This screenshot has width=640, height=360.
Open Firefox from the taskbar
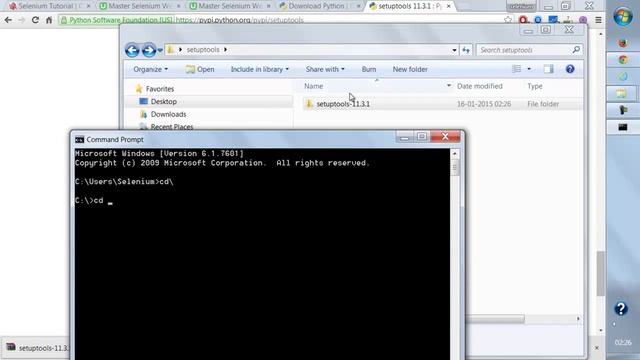click(x=623, y=42)
